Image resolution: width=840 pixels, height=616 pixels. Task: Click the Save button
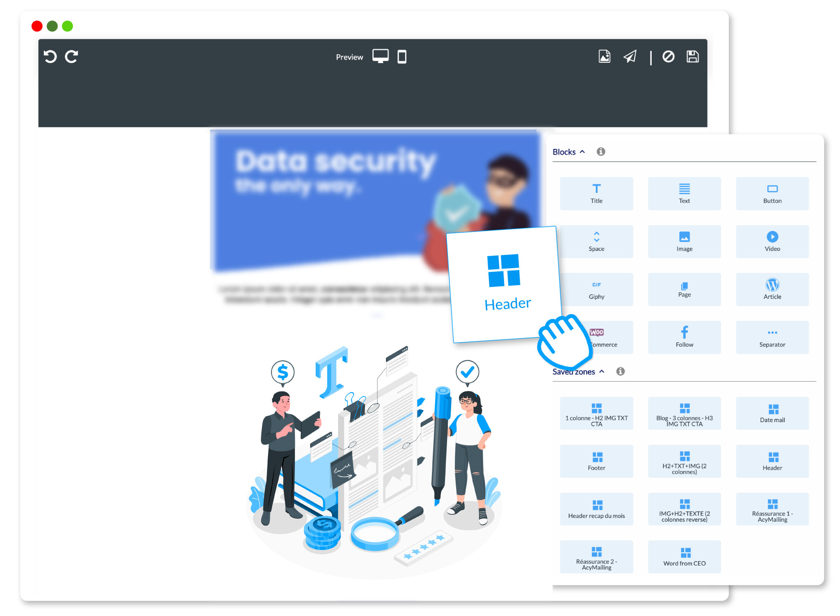(x=693, y=55)
